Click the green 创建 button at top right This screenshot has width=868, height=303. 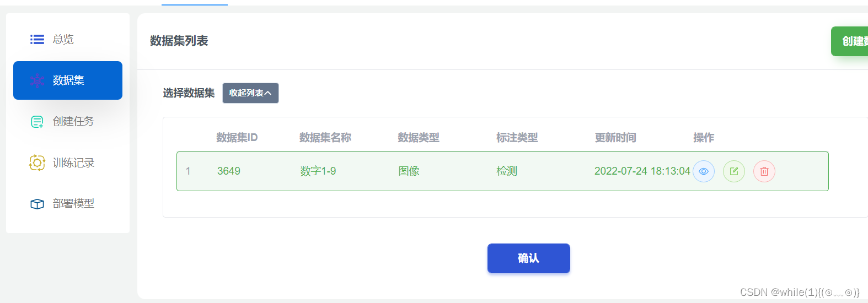point(850,41)
